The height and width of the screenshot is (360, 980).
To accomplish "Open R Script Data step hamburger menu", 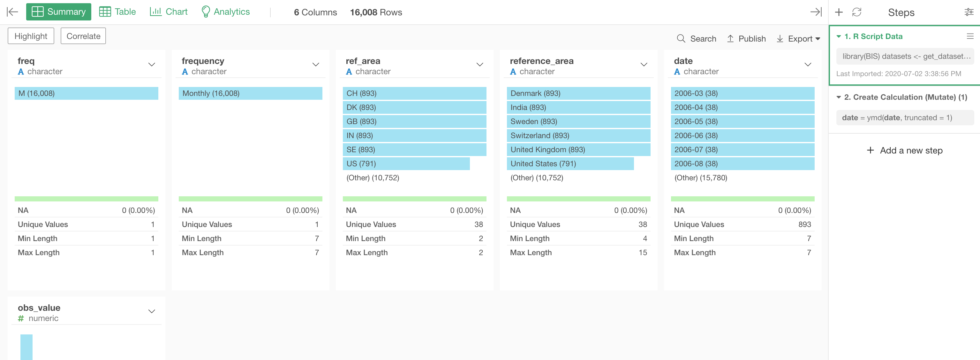I will (970, 36).
